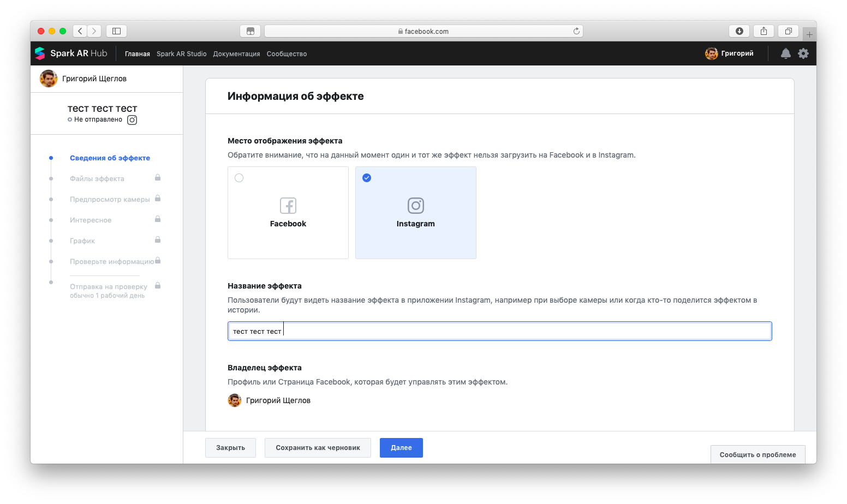Go forward with Safari forward arrow
The height and width of the screenshot is (504, 847).
[x=94, y=31]
